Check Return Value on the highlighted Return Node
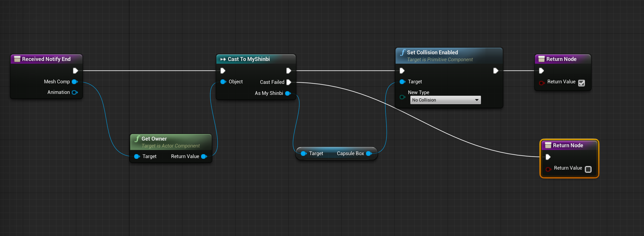The image size is (644, 236). (588, 169)
